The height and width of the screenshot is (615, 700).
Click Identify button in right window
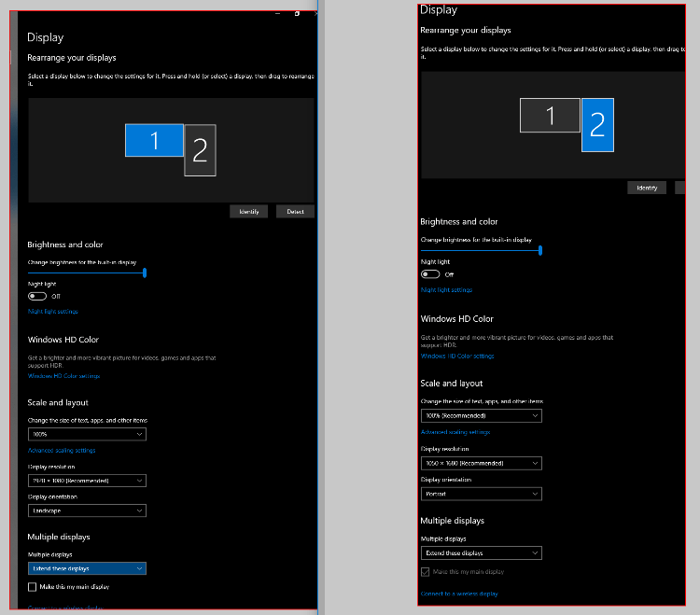(x=647, y=188)
